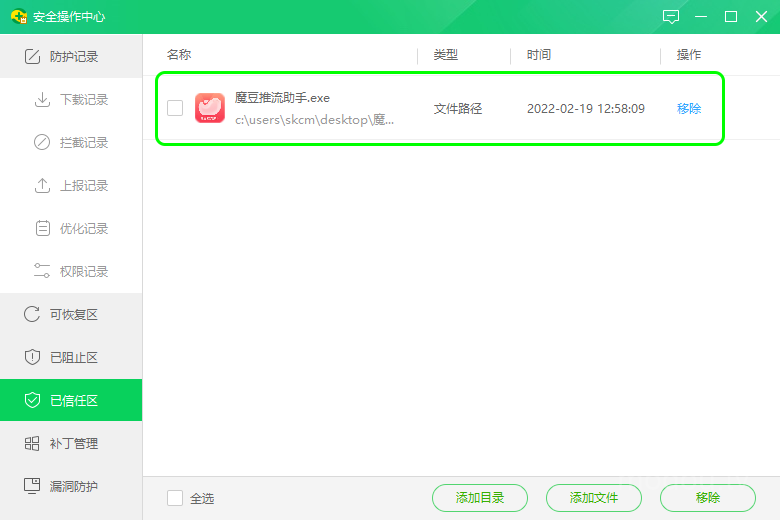Click the 权限记录 sliders icon
Screen dimensions: 780x520
[42, 271]
